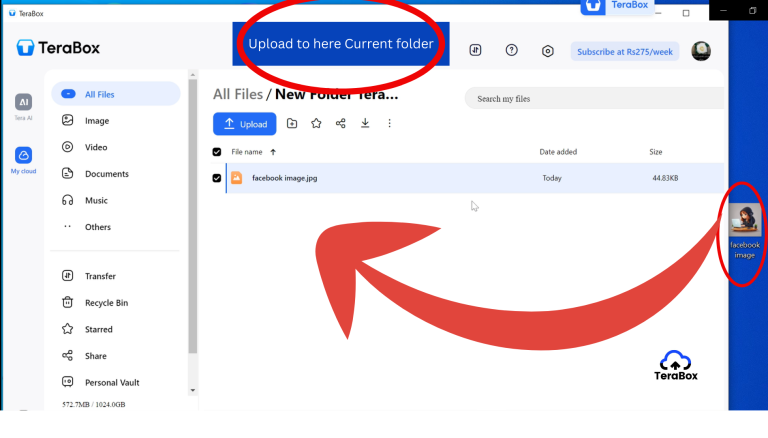Viewport: 768px width, 438px height.
Task: Open the transfer list icon in the header
Action: tap(475, 50)
